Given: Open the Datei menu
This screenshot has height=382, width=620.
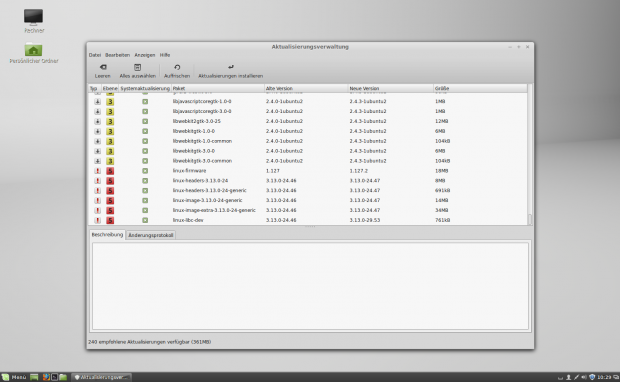Looking at the screenshot, I should tap(95, 55).
